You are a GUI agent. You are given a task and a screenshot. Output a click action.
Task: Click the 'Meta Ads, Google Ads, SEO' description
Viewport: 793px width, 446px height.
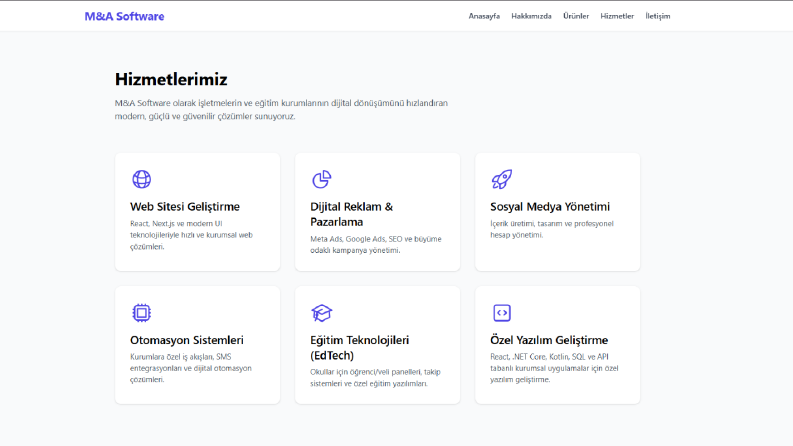(376, 245)
